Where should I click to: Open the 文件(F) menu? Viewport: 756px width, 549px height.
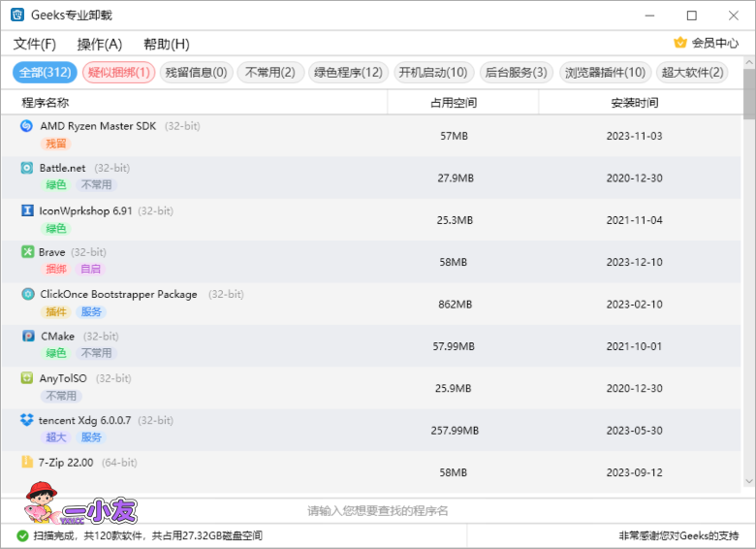[35, 44]
